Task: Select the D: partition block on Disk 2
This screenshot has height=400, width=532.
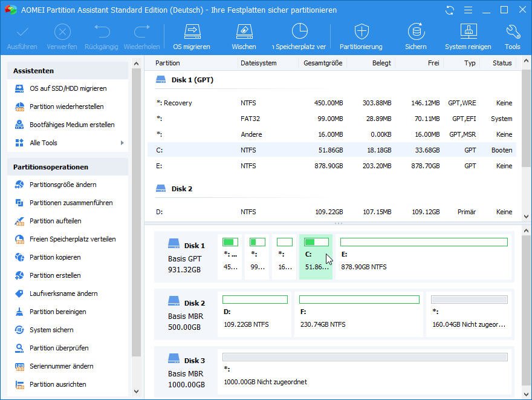Action: pyautogui.click(x=255, y=315)
